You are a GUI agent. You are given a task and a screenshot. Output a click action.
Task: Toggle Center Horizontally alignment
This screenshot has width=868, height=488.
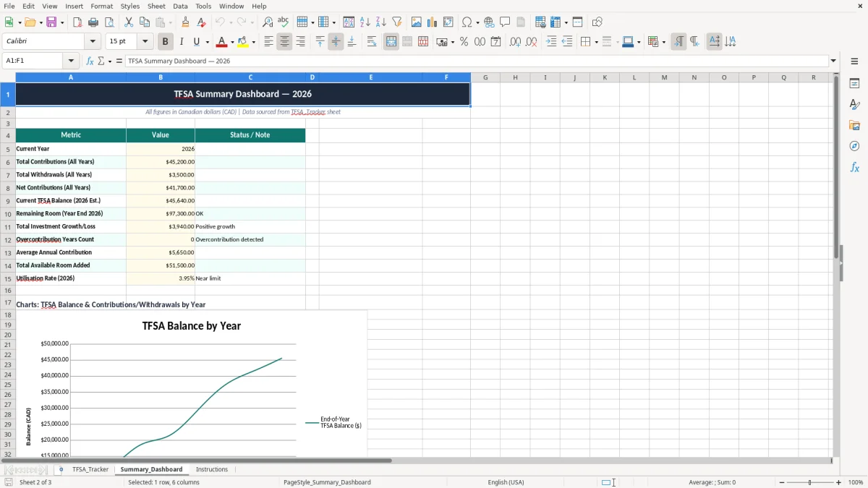coord(284,42)
